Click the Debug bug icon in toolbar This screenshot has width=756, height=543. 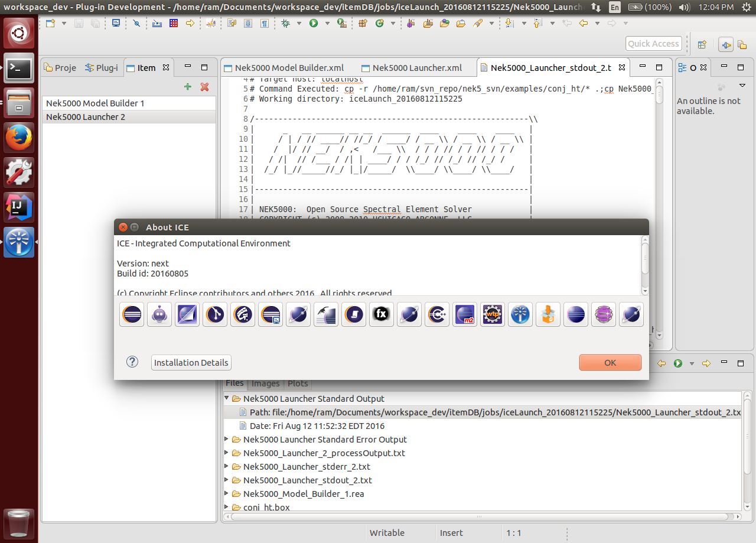click(286, 23)
